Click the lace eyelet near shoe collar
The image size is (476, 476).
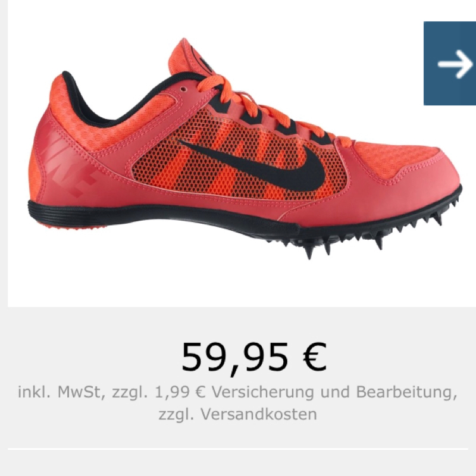[x=183, y=89]
